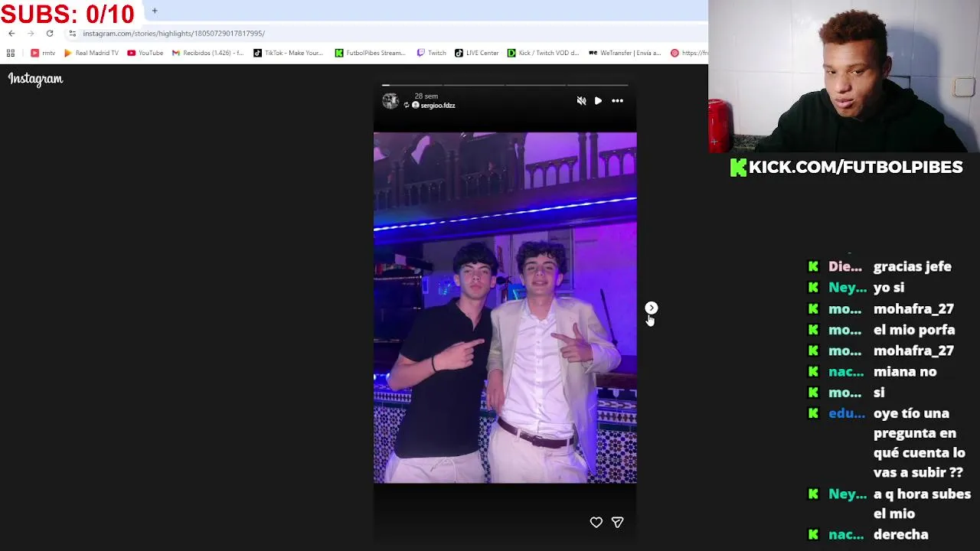Open the WeTransfer bookmark
The image size is (980, 551).
point(625,53)
